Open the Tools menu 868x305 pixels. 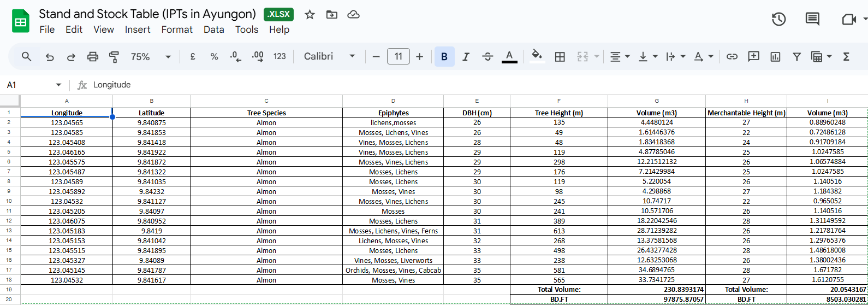247,30
